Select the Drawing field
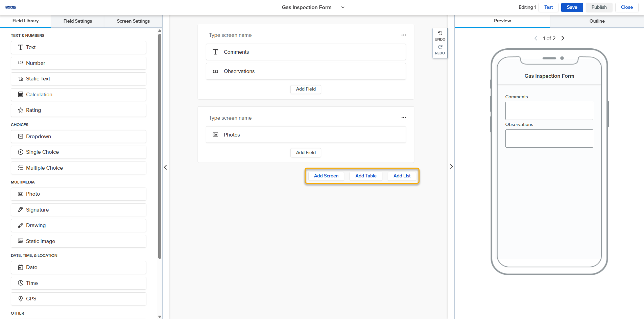This screenshot has height=319, width=644. click(x=78, y=225)
